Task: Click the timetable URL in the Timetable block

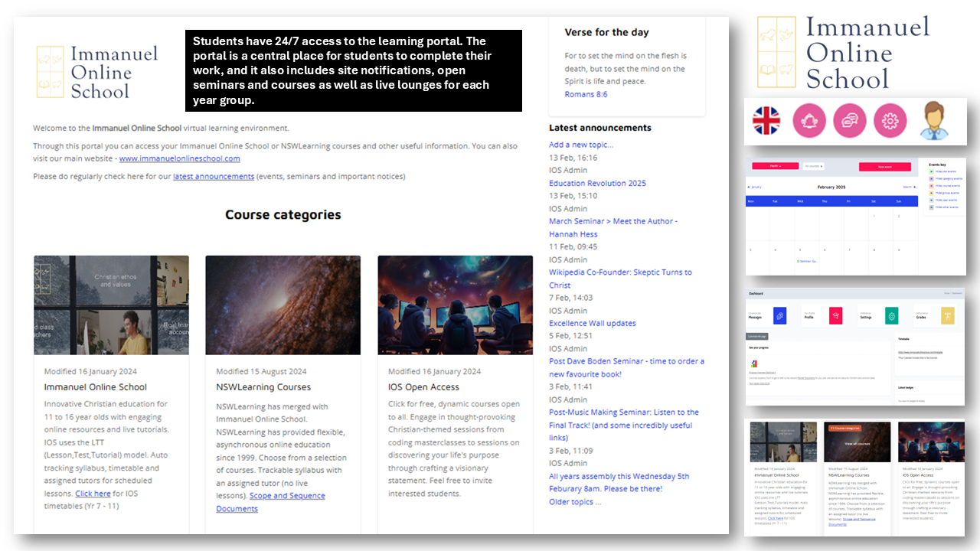Action: [920, 352]
